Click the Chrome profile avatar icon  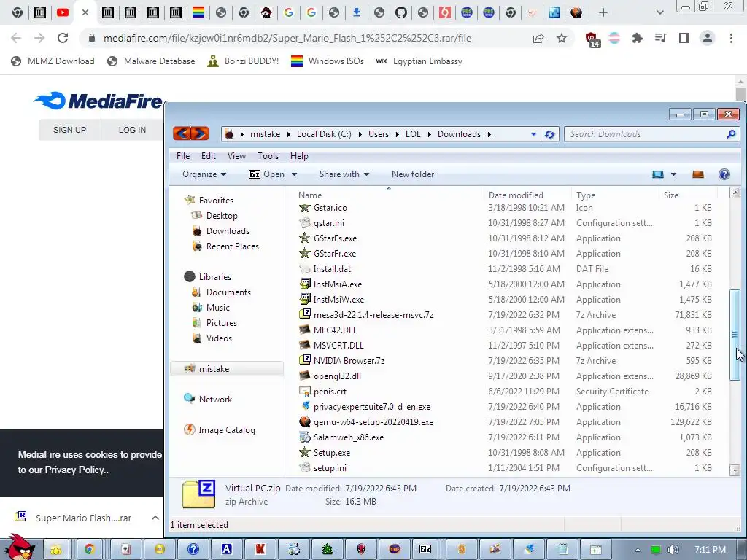(708, 38)
